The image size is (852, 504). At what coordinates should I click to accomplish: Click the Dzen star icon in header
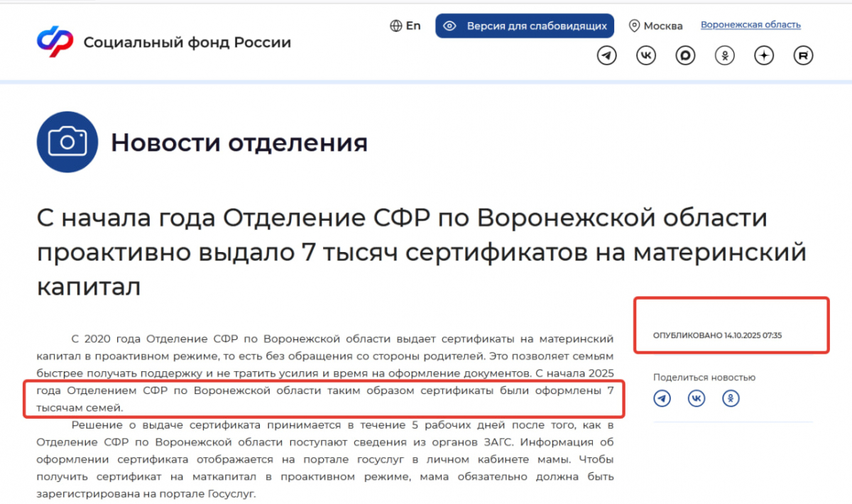[764, 56]
